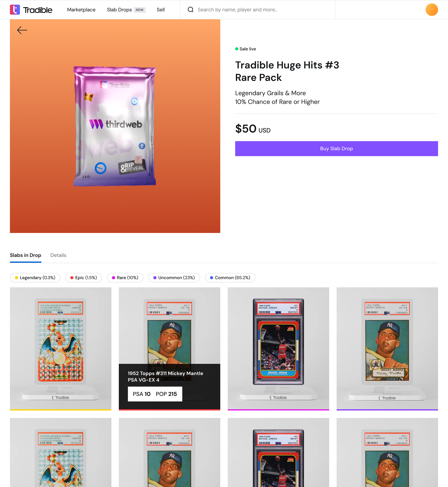Click the thirdweb pack image
The image size is (448, 487).
[x=115, y=126]
